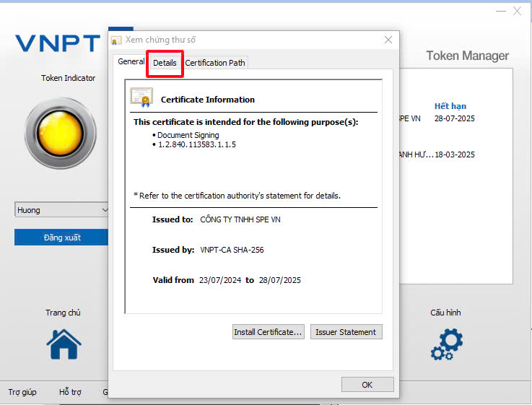Click the VNPT logo
This screenshot has width=532, height=405.
click(x=58, y=43)
